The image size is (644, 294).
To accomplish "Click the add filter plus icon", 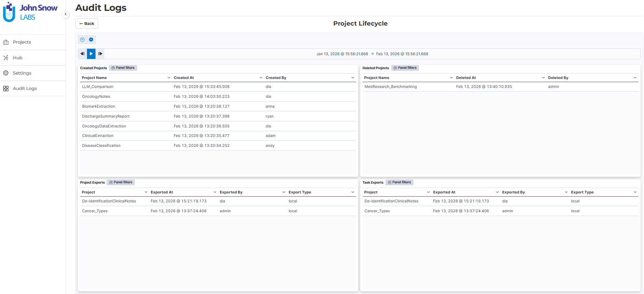I will 91,40.
